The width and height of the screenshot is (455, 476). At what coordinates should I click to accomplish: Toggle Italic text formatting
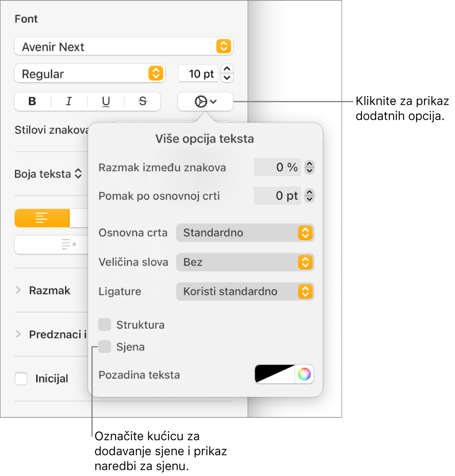click(69, 101)
